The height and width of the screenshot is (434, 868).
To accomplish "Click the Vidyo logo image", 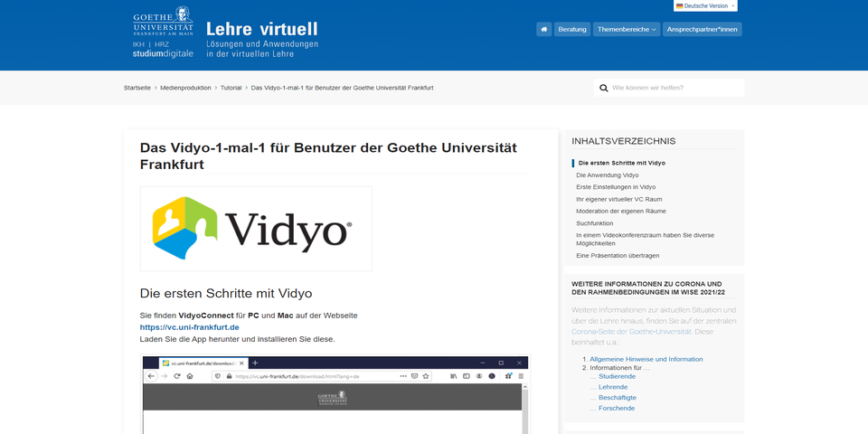I will pyautogui.click(x=256, y=229).
